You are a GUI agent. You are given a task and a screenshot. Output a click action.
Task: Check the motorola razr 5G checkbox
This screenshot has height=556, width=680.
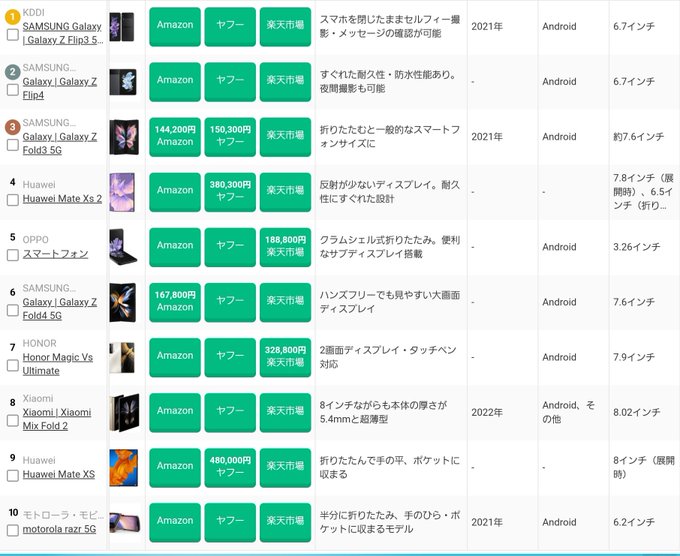[13, 530]
